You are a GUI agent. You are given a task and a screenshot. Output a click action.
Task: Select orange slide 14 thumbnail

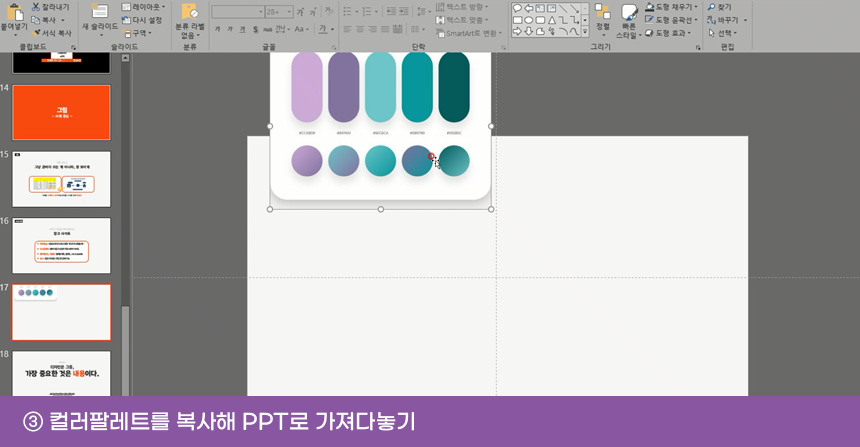pyautogui.click(x=61, y=112)
